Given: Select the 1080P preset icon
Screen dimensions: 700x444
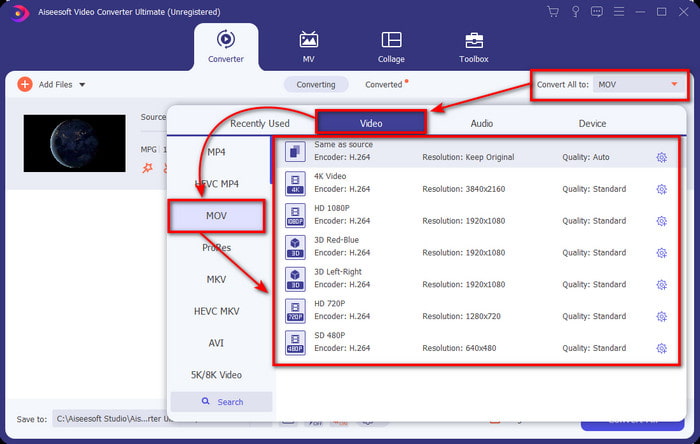Looking at the screenshot, I should (295, 215).
